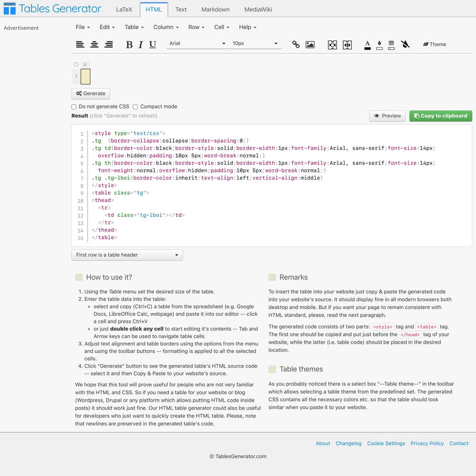Switch to the Markdown tab
The height and width of the screenshot is (476, 476).
point(216,10)
